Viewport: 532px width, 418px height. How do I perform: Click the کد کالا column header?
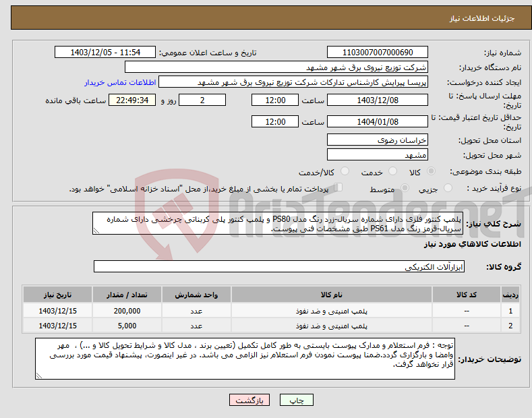pos(467,295)
